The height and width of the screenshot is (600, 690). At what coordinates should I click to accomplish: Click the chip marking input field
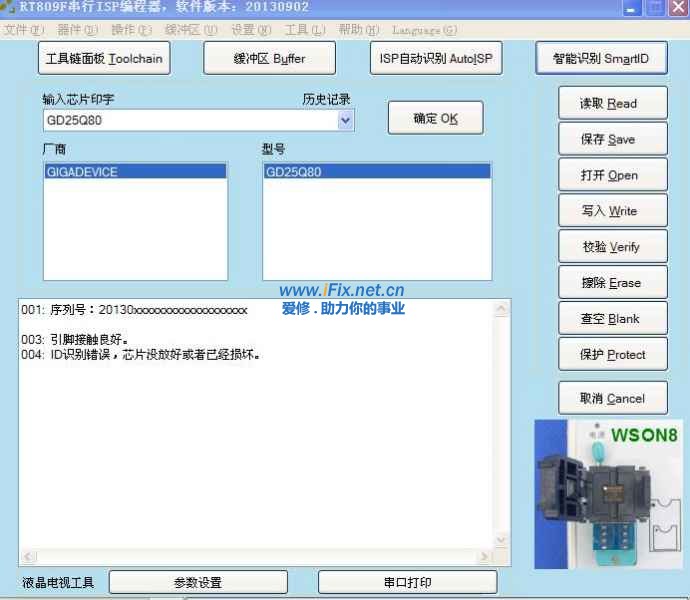click(x=188, y=120)
